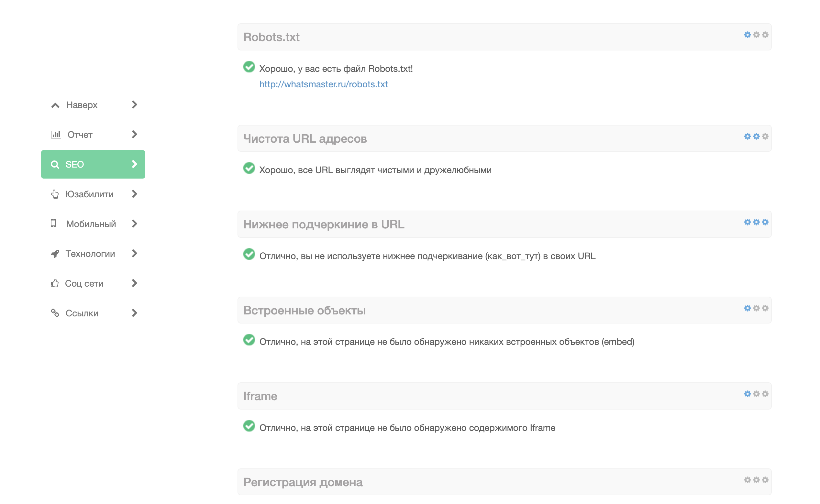Click the thumbs-up icon beside Соц сети
Screen dimensions: 820x504
(x=55, y=283)
